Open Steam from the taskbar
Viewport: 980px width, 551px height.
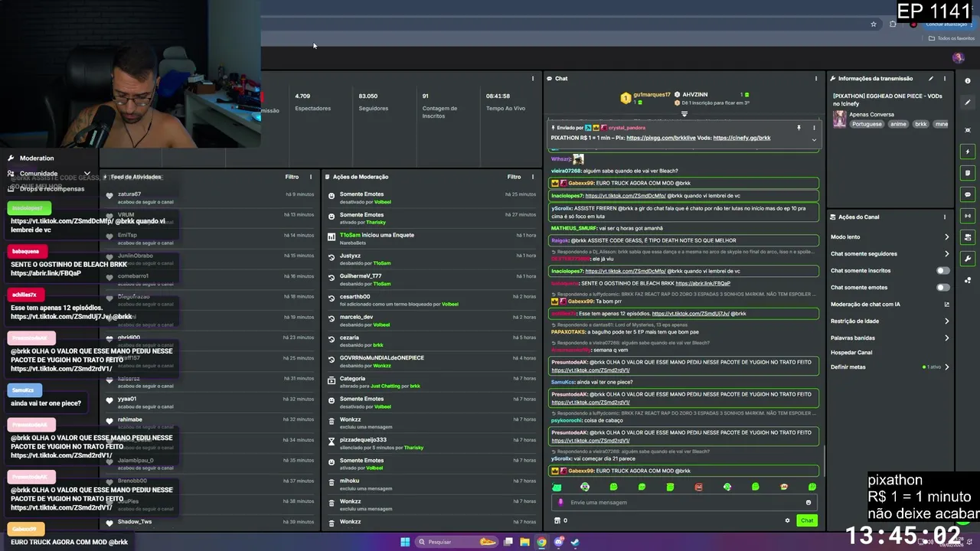point(575,542)
